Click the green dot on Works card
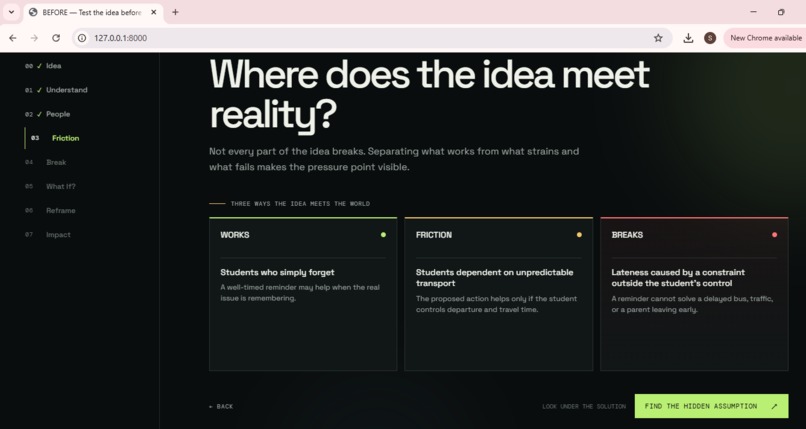806x429 pixels. [x=383, y=235]
